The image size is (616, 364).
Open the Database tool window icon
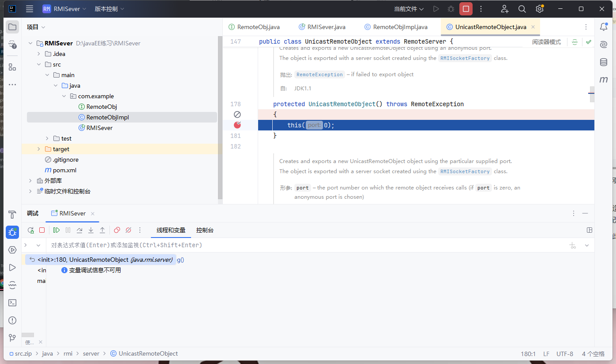(x=604, y=62)
